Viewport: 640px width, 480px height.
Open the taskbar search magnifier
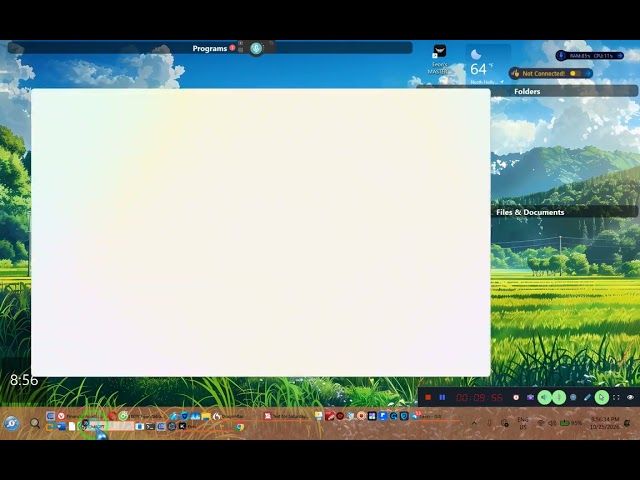tap(35, 423)
